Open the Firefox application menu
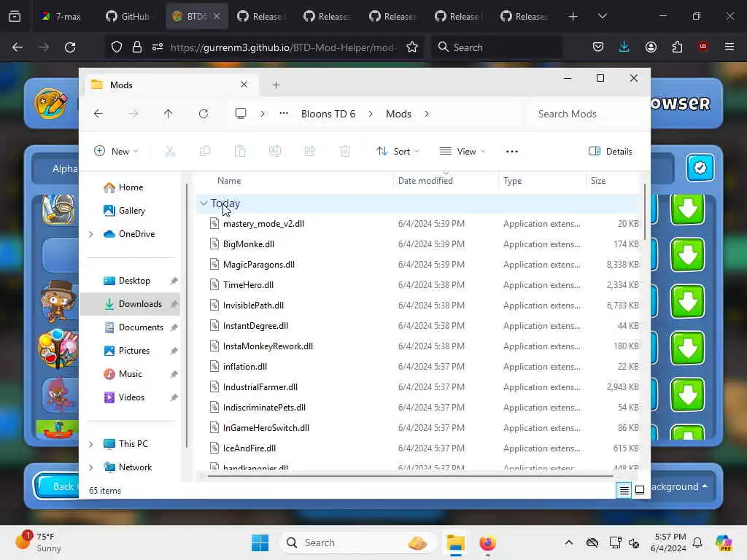747x560 pixels. 729,47
